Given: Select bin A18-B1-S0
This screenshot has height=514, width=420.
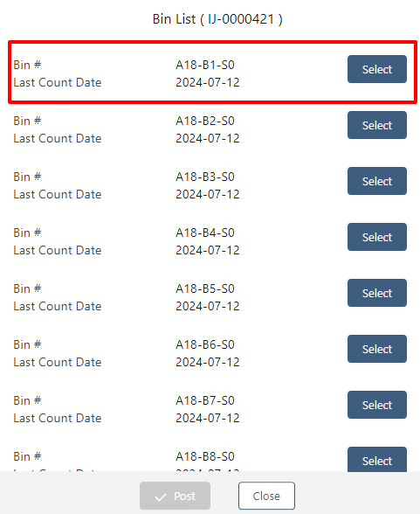Looking at the screenshot, I should click(x=377, y=69).
